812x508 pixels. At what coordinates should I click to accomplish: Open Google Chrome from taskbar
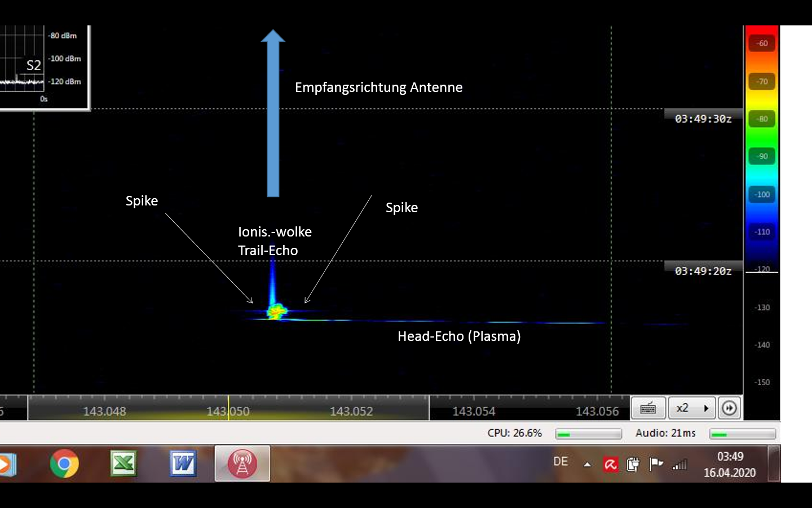coord(64,463)
